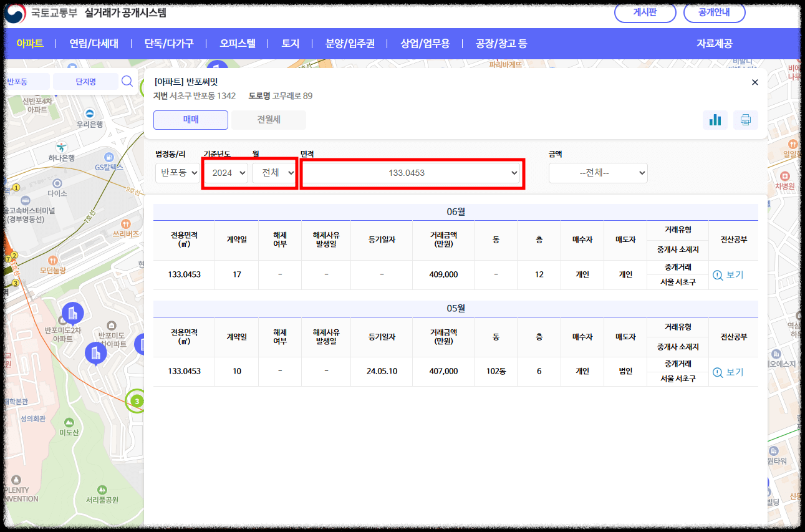Open the 법정동/리 dropdown showing 반포동
The image size is (805, 532).
(x=178, y=173)
